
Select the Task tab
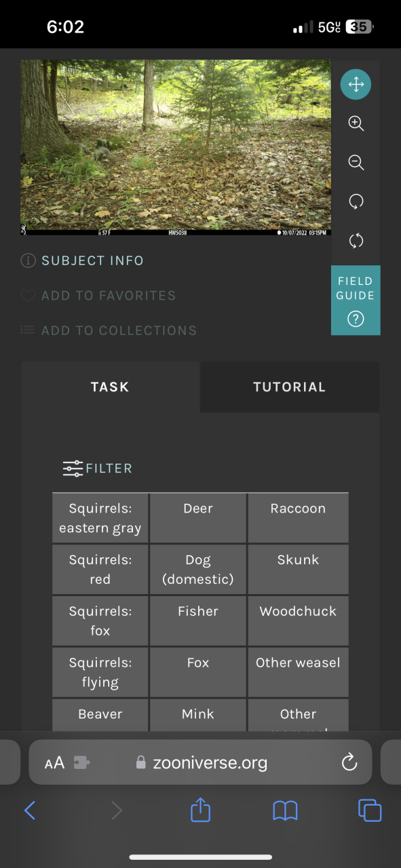click(x=110, y=387)
